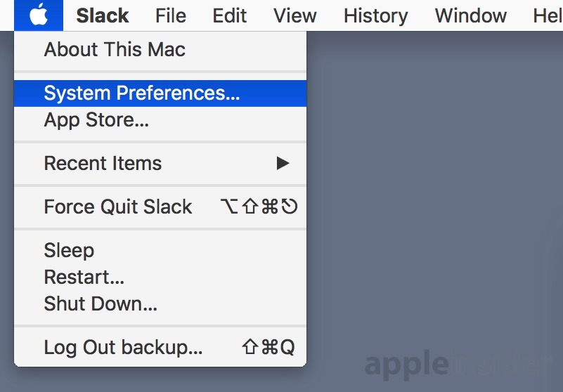Choose Log Out backup…

[160, 347]
